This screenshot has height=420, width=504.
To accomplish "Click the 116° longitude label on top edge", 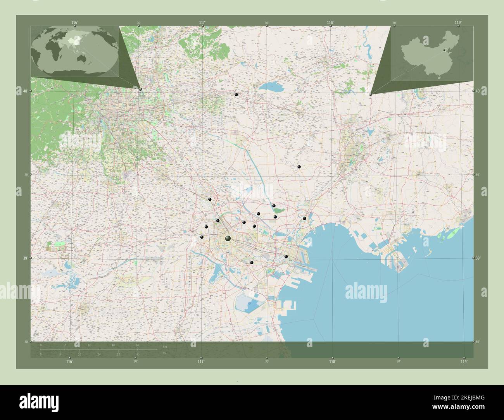I will point(74,23).
